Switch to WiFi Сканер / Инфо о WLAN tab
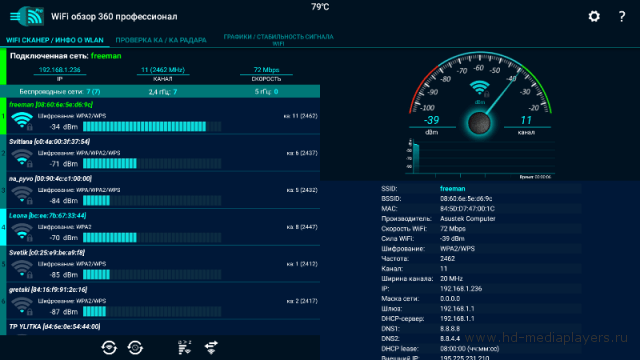 coord(55,40)
